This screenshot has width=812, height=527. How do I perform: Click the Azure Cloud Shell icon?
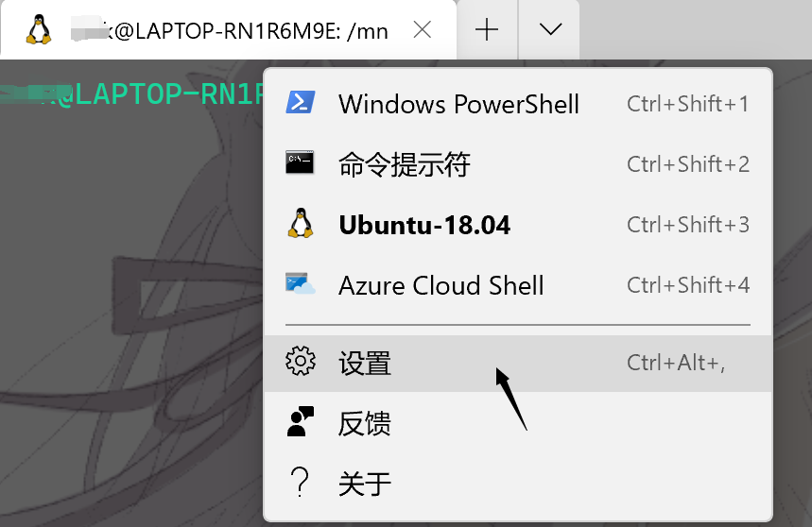tap(301, 283)
